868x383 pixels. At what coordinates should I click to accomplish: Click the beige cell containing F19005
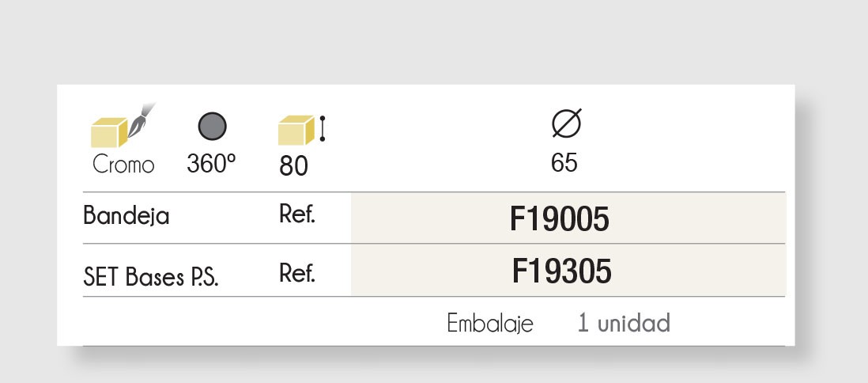(568, 218)
